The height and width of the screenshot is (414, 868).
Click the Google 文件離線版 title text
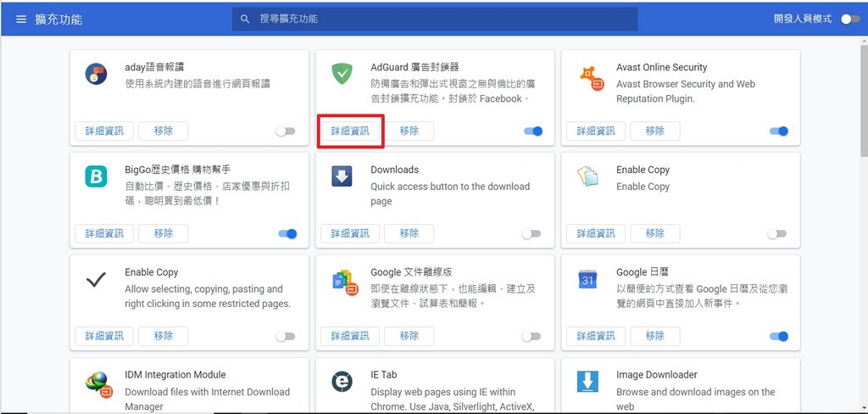pyautogui.click(x=411, y=272)
